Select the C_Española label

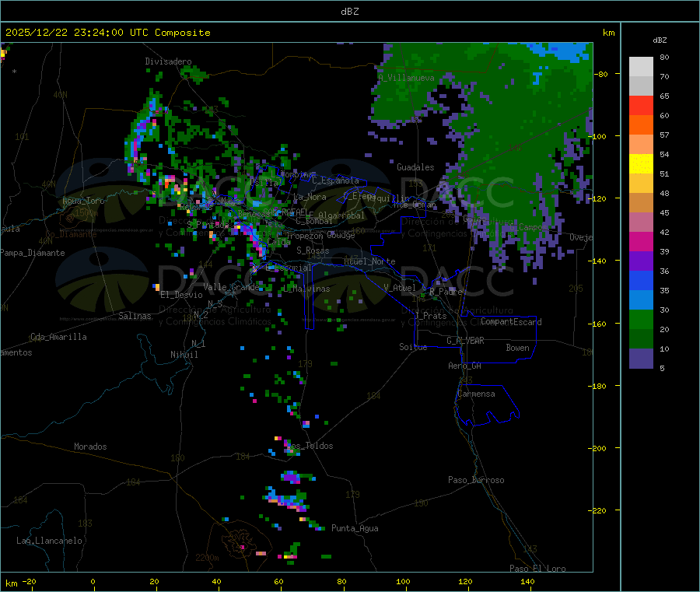pos(335,180)
